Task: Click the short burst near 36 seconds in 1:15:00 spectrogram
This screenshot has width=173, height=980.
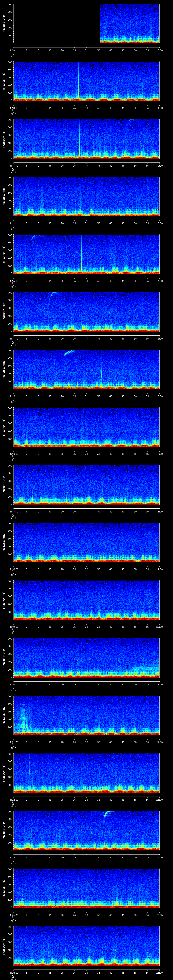Action: [101, 373]
